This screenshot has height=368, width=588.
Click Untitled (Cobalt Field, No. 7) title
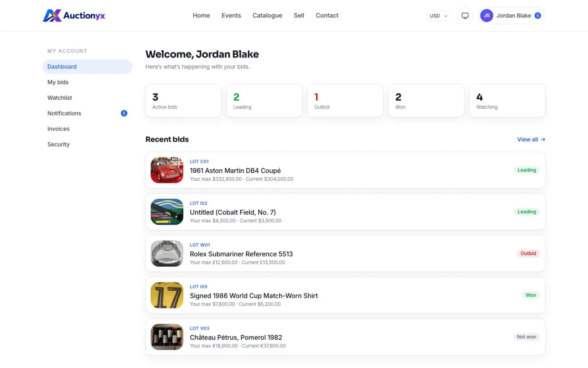pos(233,213)
